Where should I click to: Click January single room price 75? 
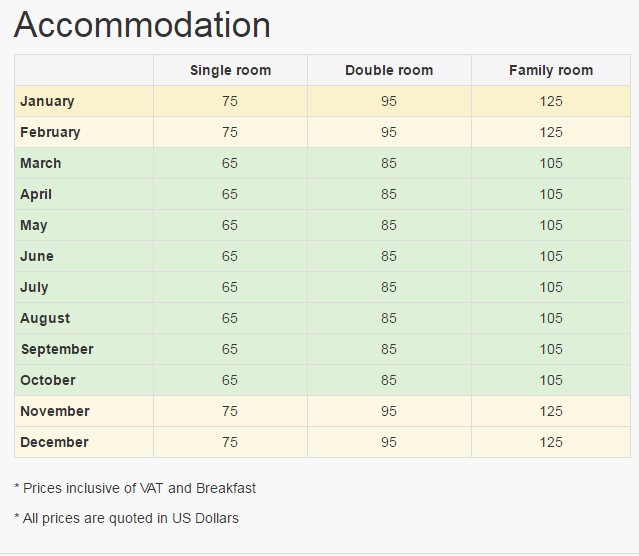tap(230, 101)
